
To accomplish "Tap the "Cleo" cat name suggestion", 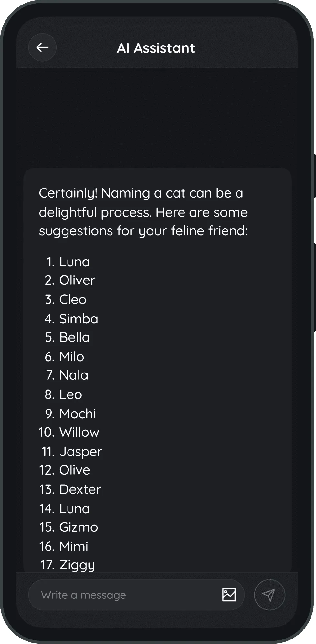I will [x=73, y=300].
